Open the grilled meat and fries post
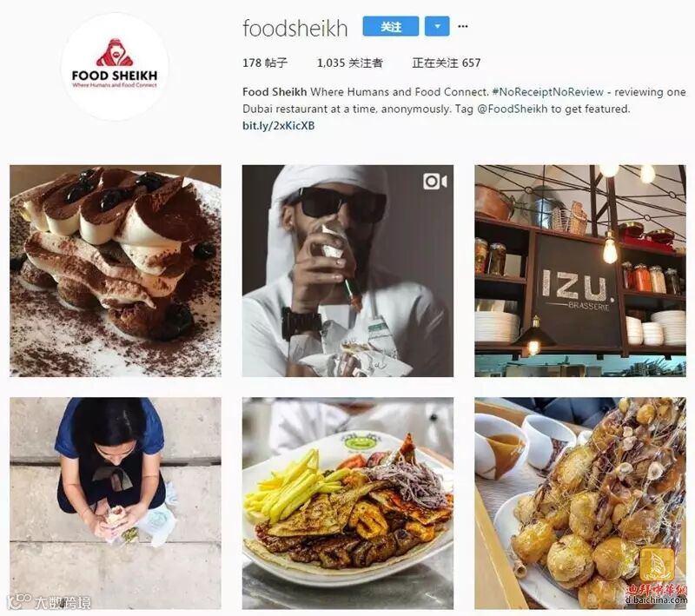The height and width of the screenshot is (616, 695). point(347,503)
